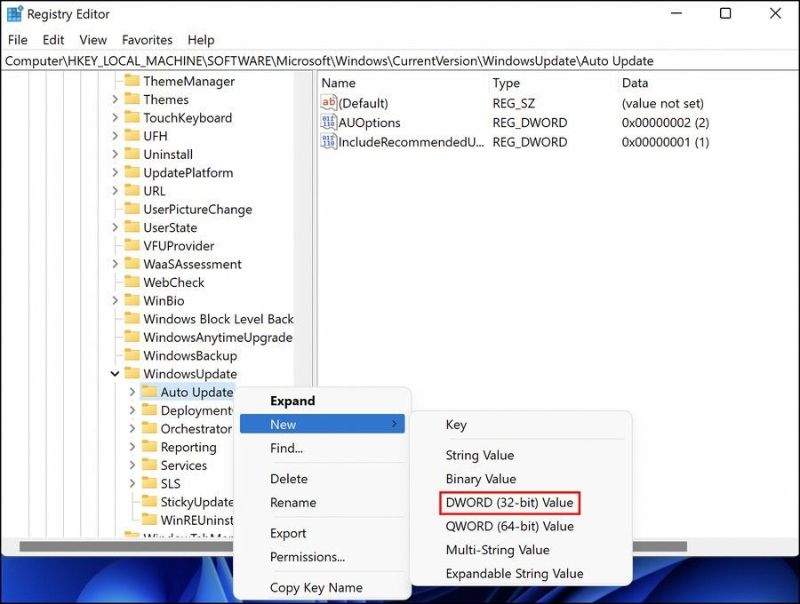Choose Copy Key Name option

click(x=316, y=588)
